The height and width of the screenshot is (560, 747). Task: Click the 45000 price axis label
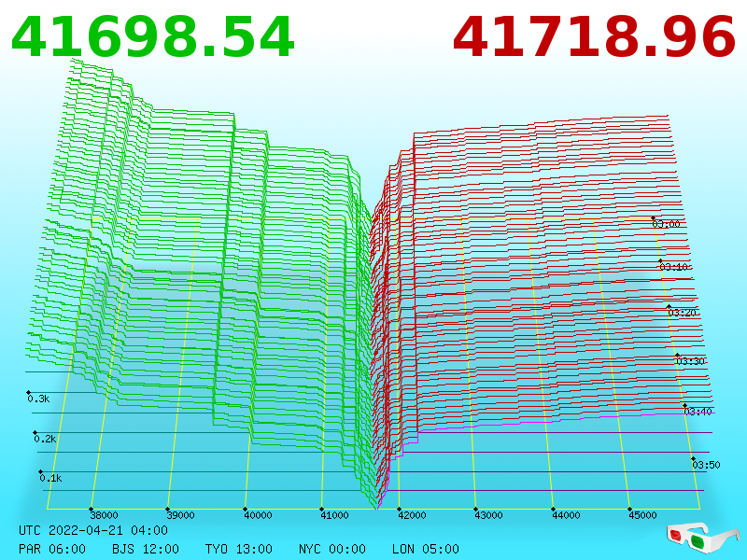click(642, 515)
